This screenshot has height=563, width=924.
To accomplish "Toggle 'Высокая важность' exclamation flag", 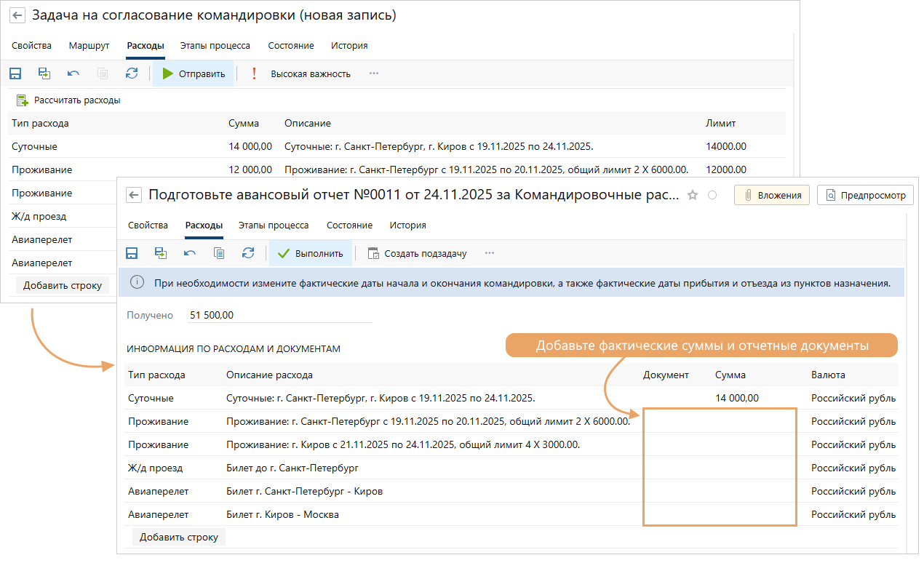I will click(x=254, y=73).
